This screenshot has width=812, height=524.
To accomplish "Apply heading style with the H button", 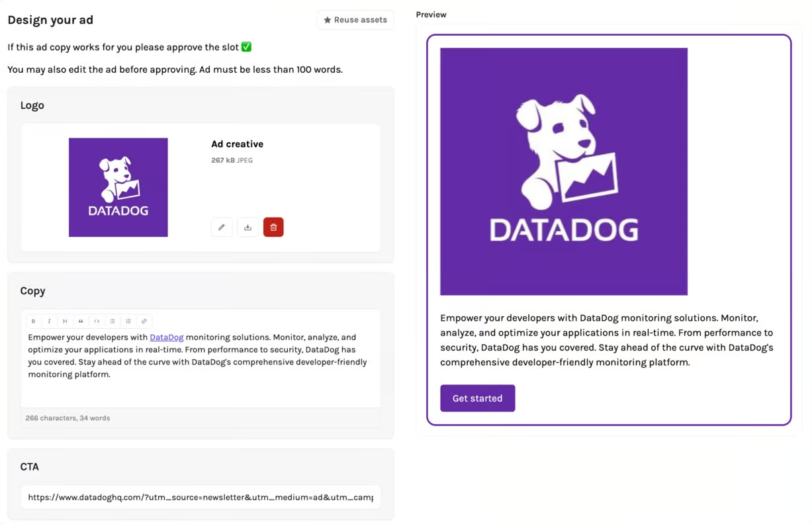I will [x=65, y=322].
